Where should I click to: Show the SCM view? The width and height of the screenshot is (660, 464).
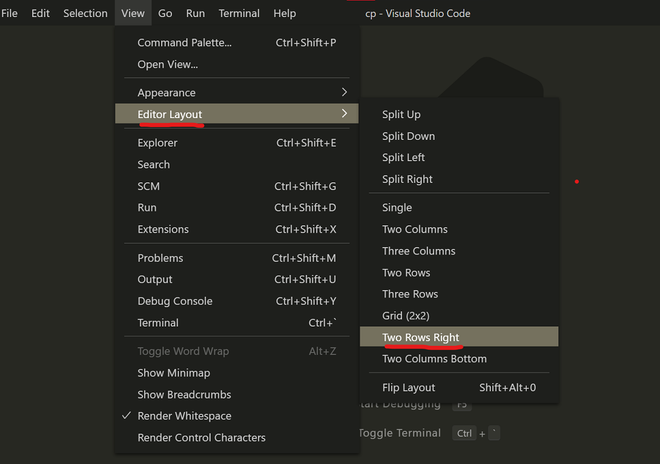pyautogui.click(x=237, y=186)
